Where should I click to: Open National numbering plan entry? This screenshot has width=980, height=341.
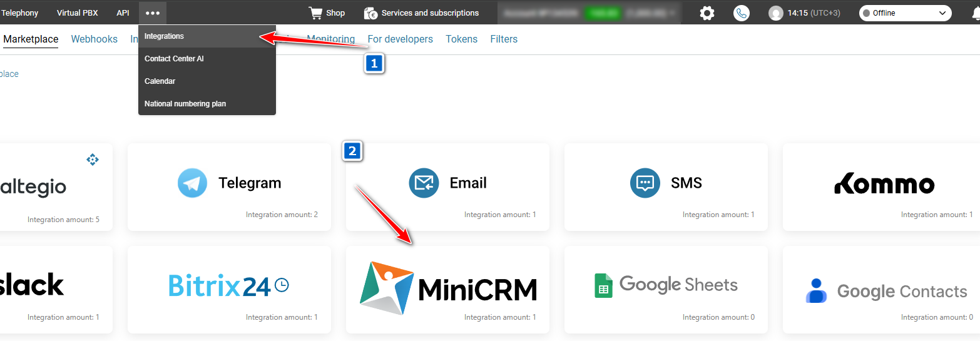tap(207, 104)
